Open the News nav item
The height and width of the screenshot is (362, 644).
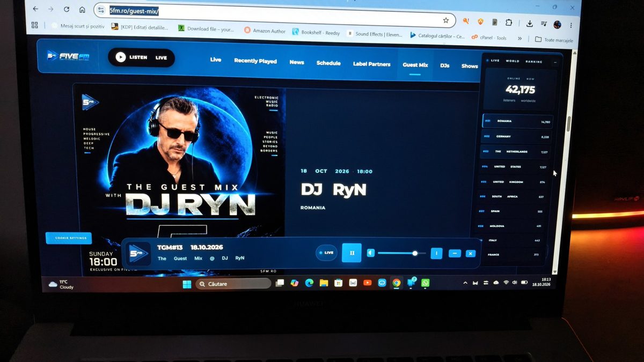pos(297,62)
